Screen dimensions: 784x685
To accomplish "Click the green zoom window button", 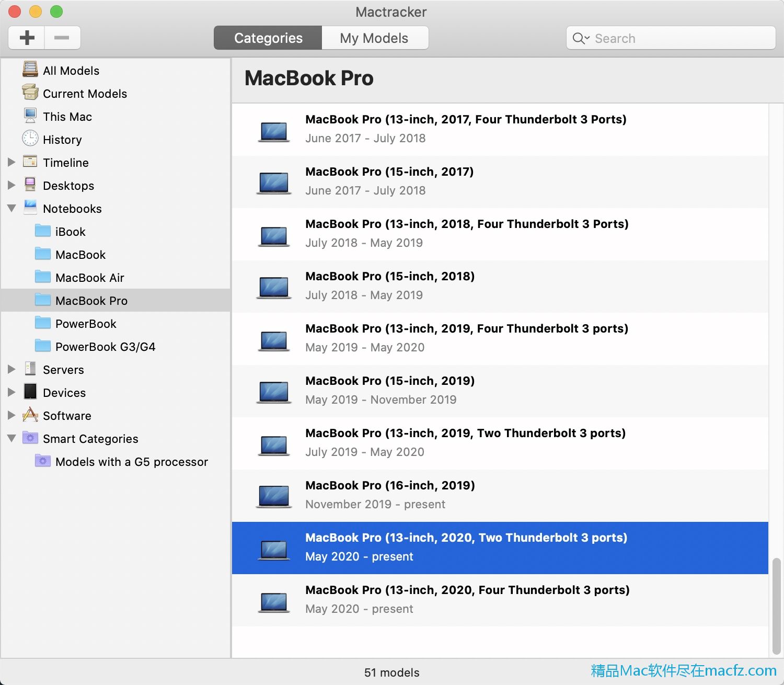I will click(56, 12).
